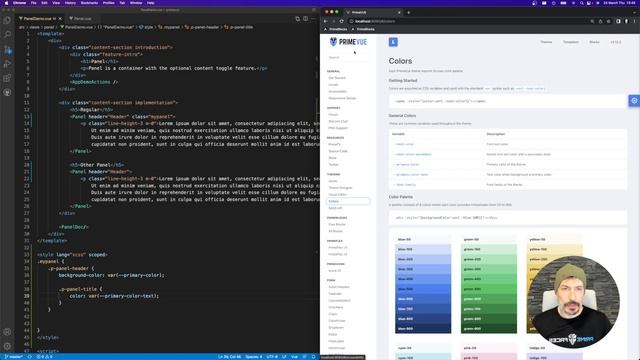Click the --text-color-secondary table row
Image resolution: width=640 pixels, height=360 pixels.
click(x=508, y=154)
